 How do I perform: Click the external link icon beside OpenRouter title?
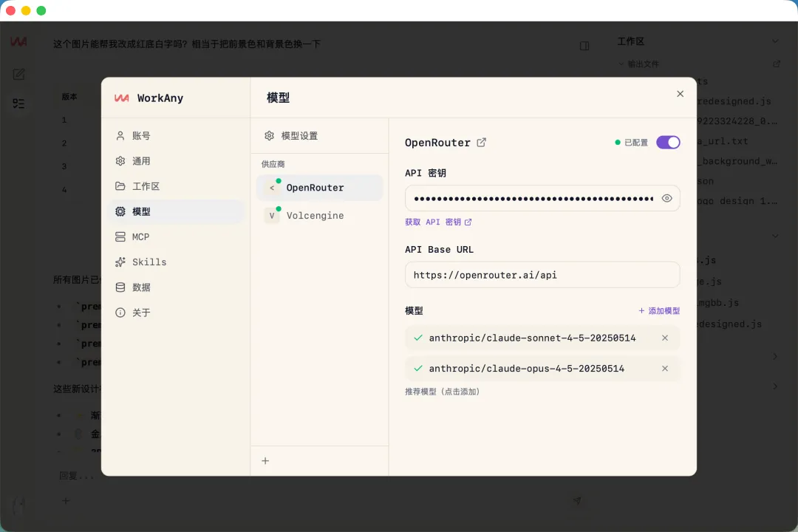pyautogui.click(x=482, y=143)
